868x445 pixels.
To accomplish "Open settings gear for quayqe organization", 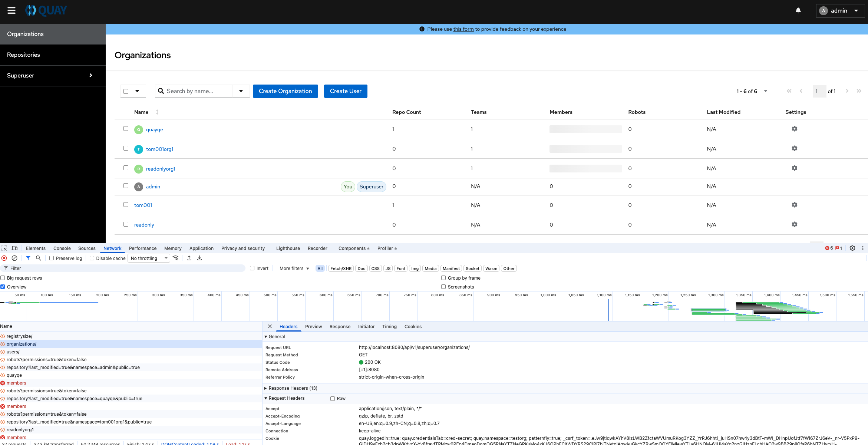I will (x=794, y=129).
